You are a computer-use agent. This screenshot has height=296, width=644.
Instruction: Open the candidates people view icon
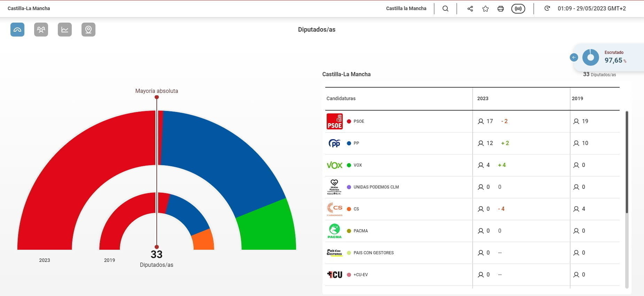pyautogui.click(x=41, y=30)
